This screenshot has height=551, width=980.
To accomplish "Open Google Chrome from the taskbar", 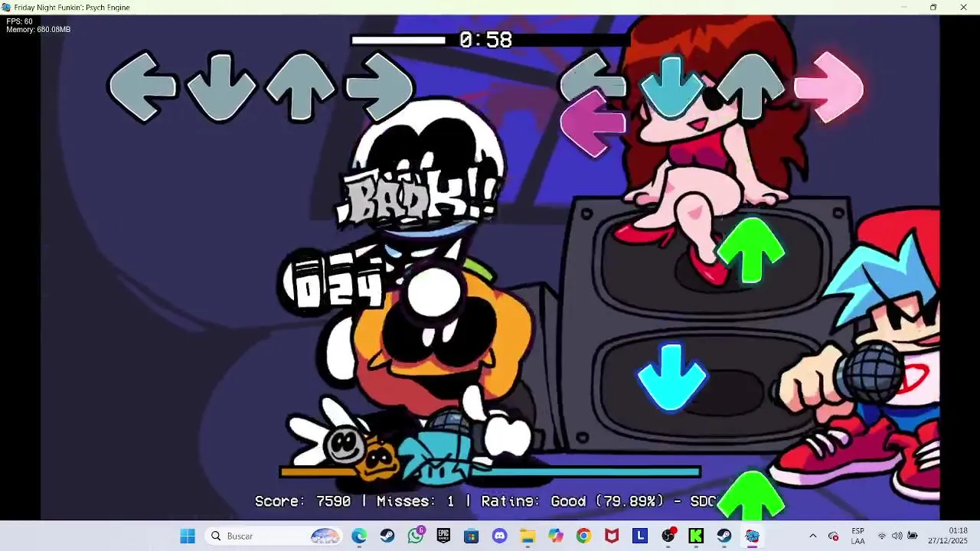I will point(584,536).
